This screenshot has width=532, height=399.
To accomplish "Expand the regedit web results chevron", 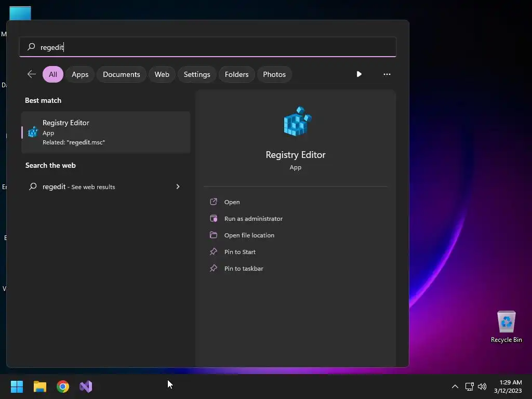I will coord(178,187).
